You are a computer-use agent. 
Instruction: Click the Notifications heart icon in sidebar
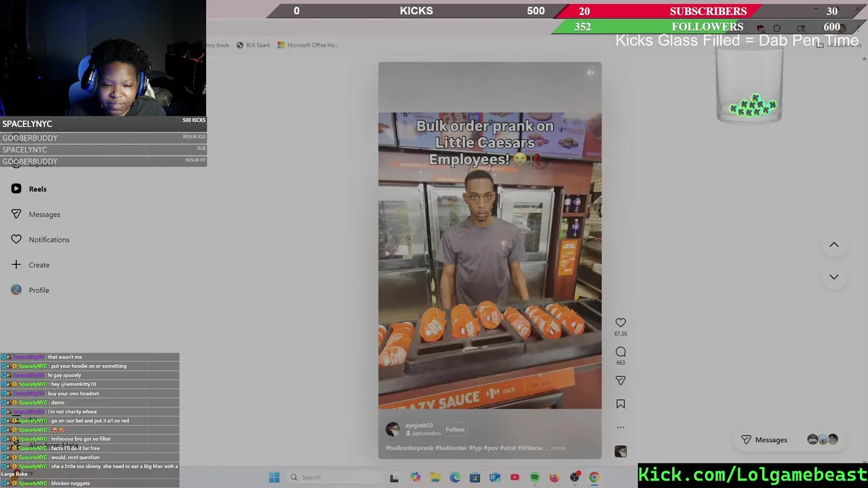coord(16,239)
